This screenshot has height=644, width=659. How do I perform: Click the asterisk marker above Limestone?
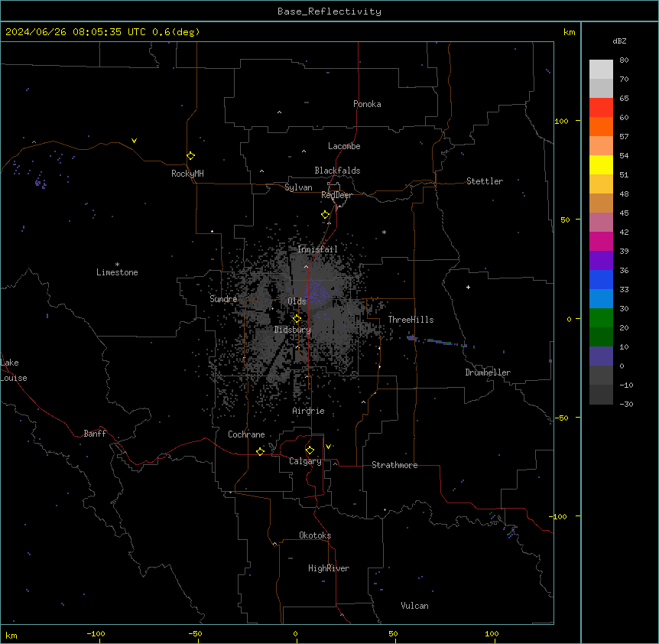click(117, 265)
